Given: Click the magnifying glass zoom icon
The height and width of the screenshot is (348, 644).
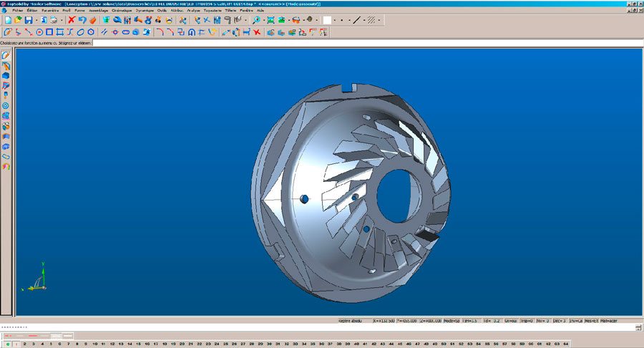Looking at the screenshot, I should click(255, 20).
